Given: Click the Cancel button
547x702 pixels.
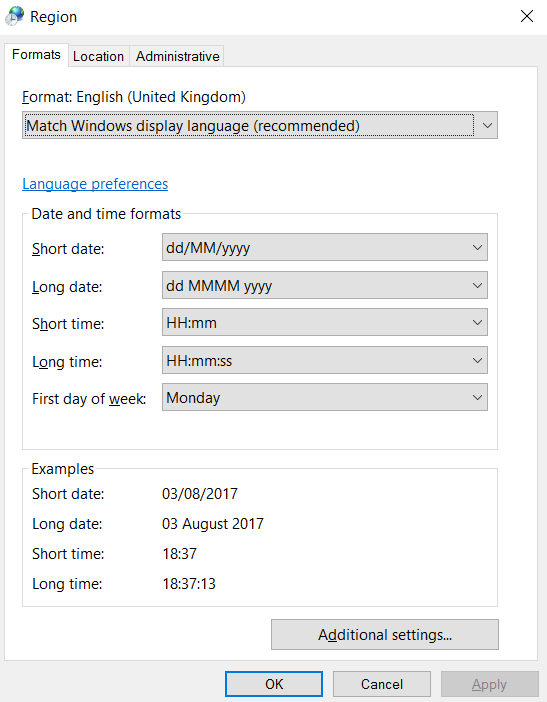Looking at the screenshot, I should click(x=382, y=684).
